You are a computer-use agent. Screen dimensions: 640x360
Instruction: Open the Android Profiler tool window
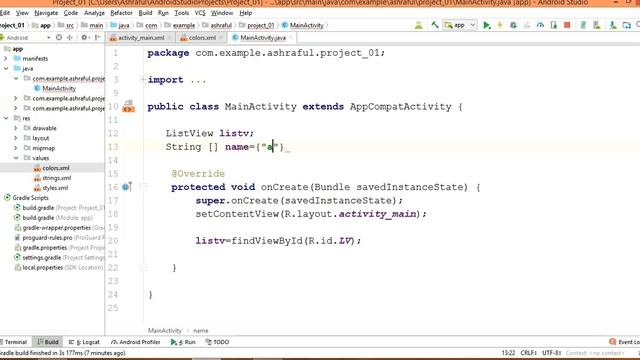coord(136,342)
